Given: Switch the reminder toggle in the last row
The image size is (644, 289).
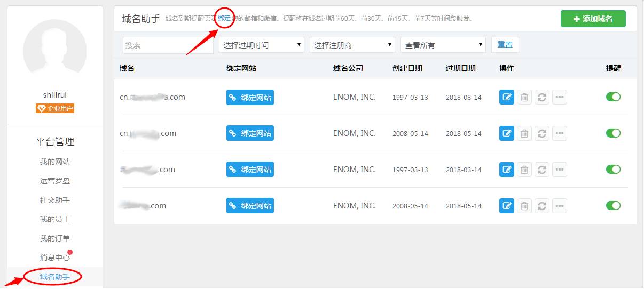Looking at the screenshot, I should pyautogui.click(x=613, y=206).
